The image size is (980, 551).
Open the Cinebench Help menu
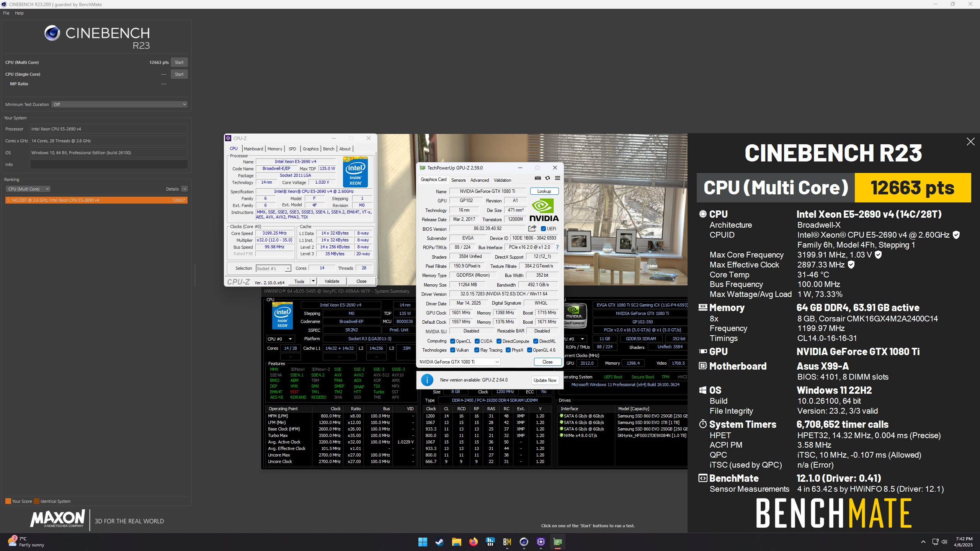click(x=19, y=13)
